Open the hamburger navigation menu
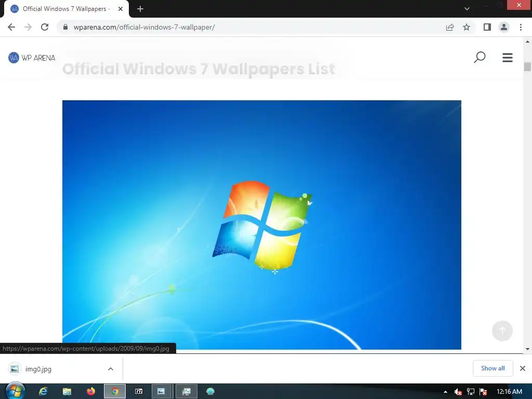Image resolution: width=532 pixels, height=399 pixels. point(508,57)
